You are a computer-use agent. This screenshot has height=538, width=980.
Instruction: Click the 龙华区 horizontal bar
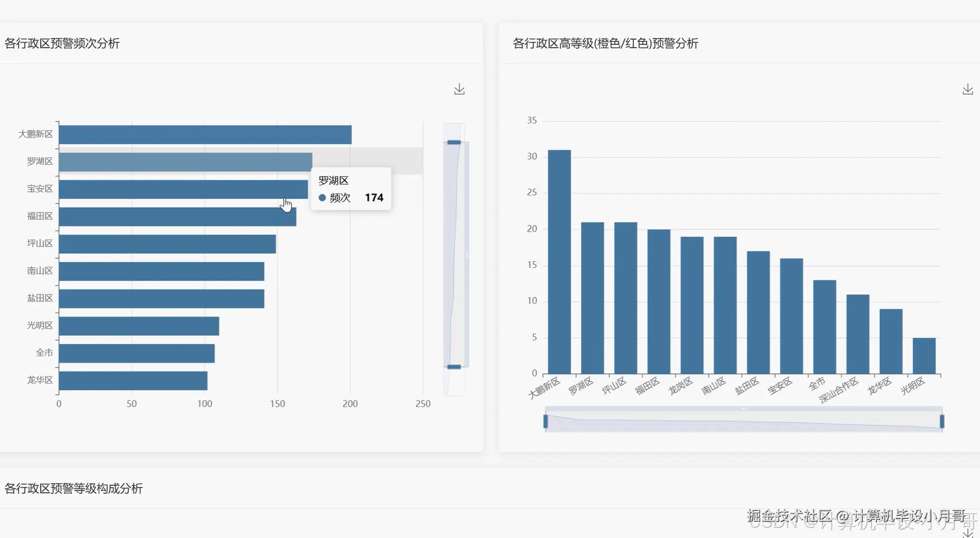tap(133, 381)
